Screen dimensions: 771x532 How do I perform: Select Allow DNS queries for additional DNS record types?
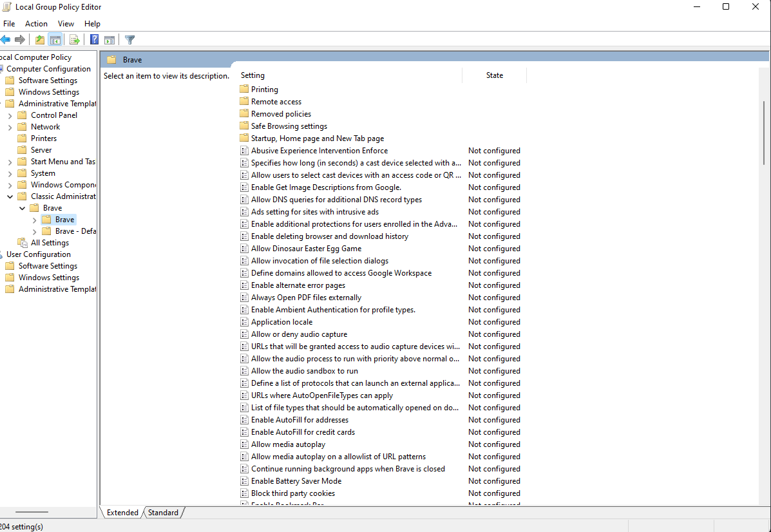tap(336, 200)
